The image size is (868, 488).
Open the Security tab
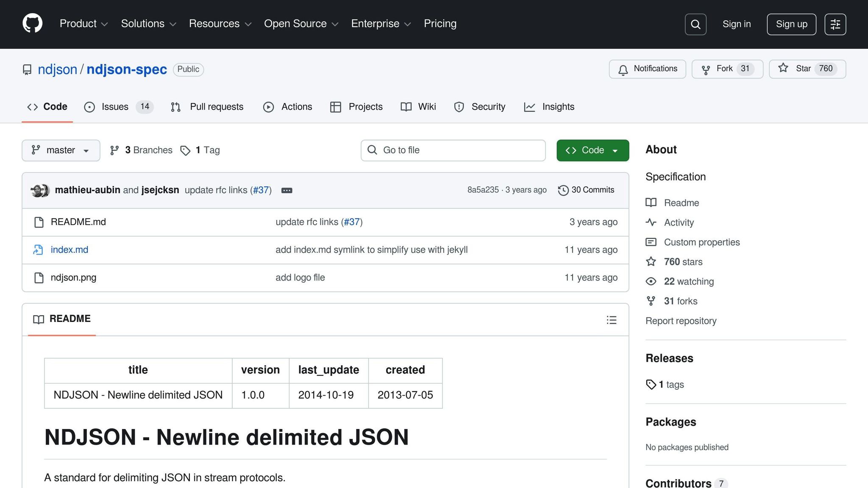point(479,107)
